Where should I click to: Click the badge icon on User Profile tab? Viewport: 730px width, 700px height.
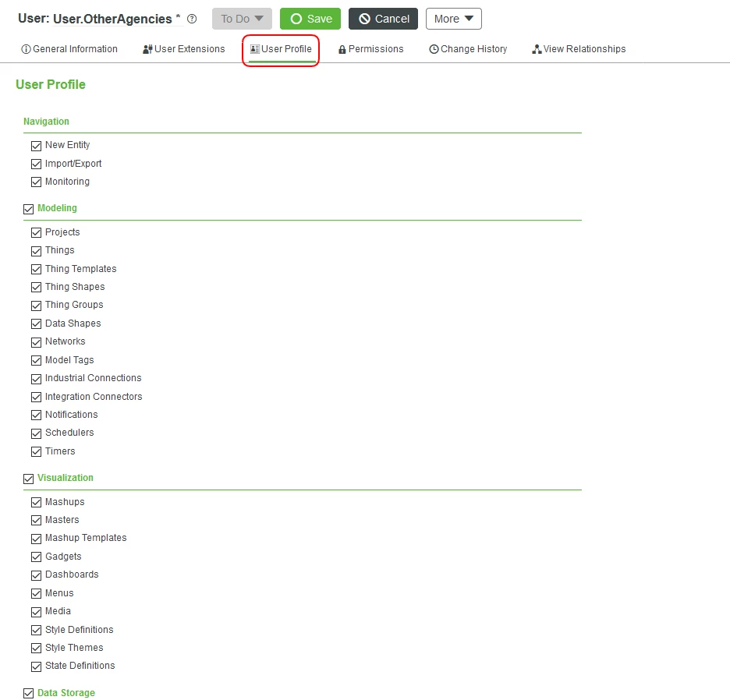click(254, 48)
